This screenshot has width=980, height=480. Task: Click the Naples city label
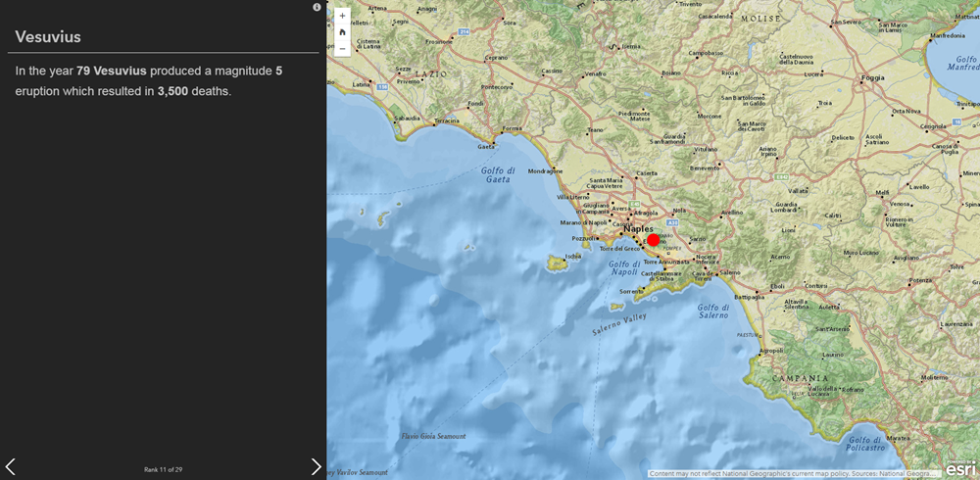638,229
